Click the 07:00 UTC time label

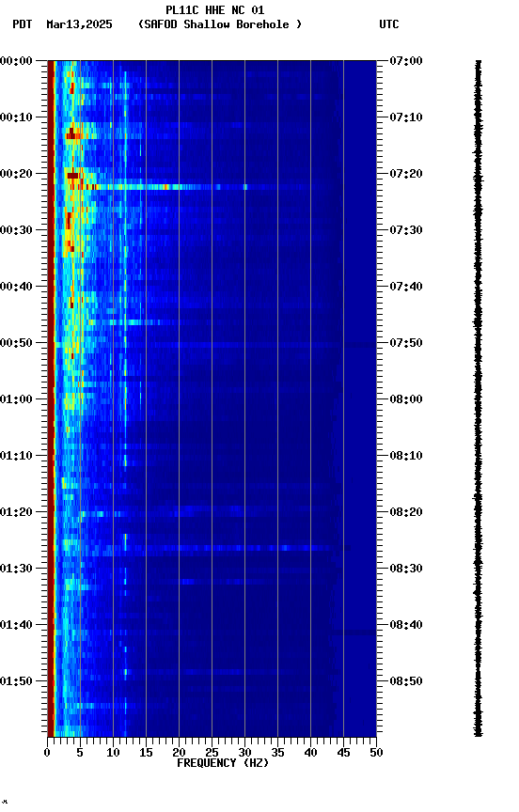(406, 61)
